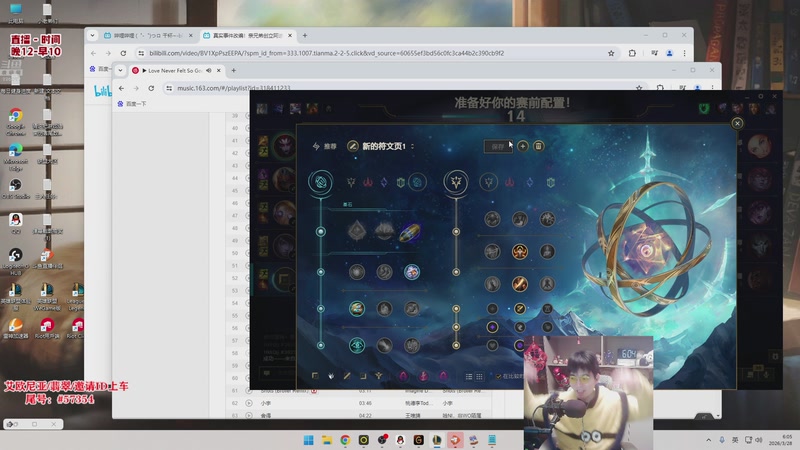Viewport: 800px width, 450px height.
Task: Play track 62 小李 in the playlist
Action: click(x=249, y=403)
